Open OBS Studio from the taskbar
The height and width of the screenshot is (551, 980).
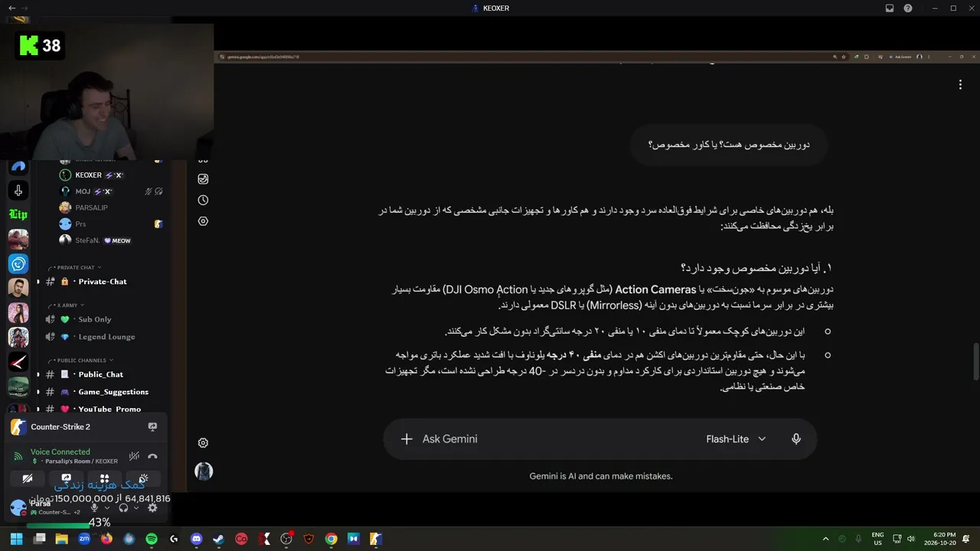click(286, 539)
